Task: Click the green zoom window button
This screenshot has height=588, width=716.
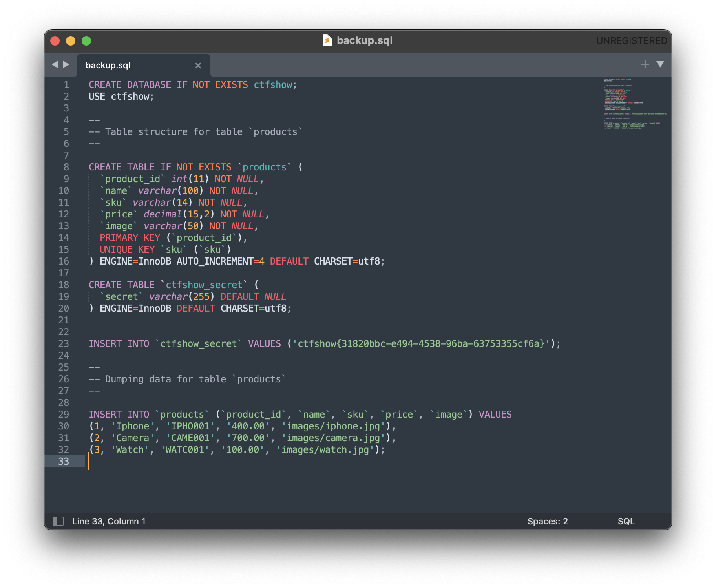Action: tap(86, 41)
